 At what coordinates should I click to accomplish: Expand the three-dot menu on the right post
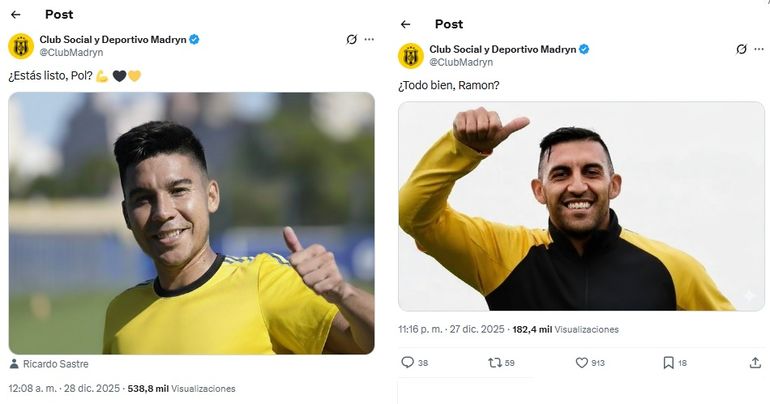[759, 49]
